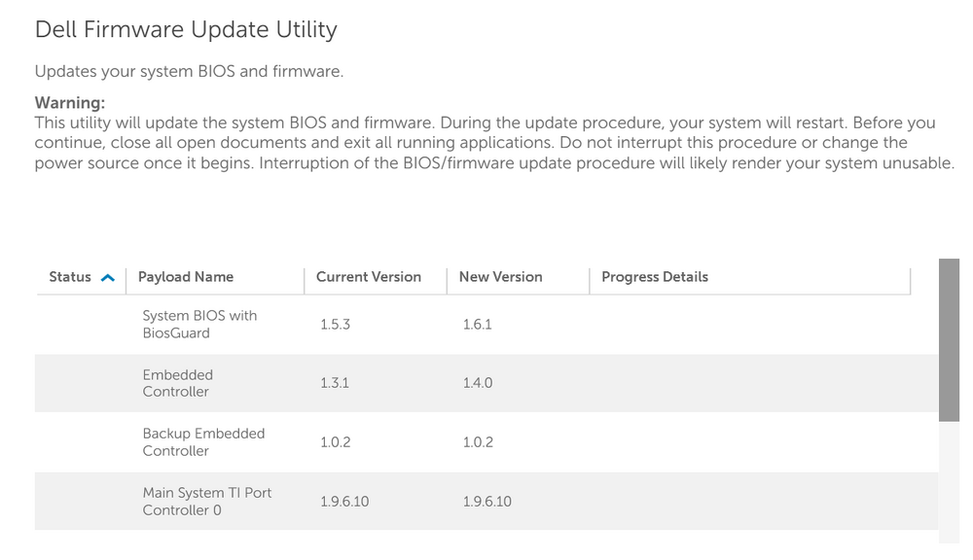
Task: Click Backup Embedded Controller new version cell
Action: [478, 442]
